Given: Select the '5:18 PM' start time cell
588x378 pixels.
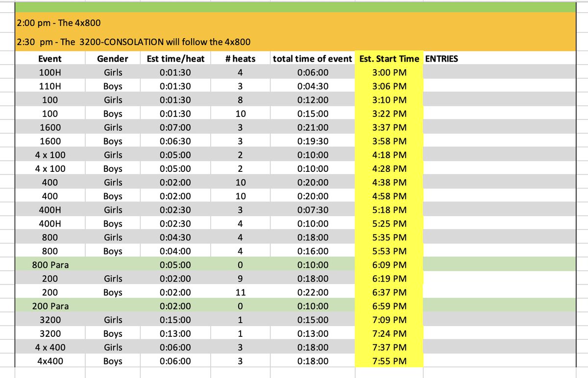Looking at the screenshot, I should 389,210.
